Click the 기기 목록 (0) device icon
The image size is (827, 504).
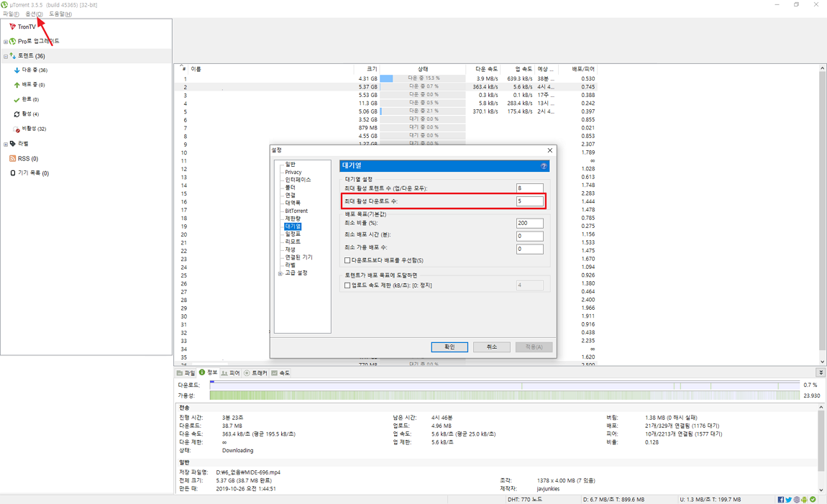(13, 173)
